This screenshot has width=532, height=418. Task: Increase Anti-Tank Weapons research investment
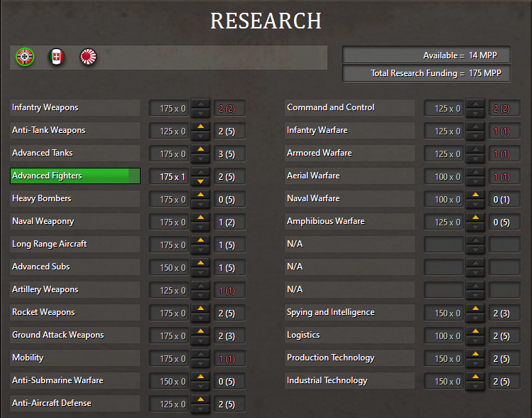[x=200, y=127]
